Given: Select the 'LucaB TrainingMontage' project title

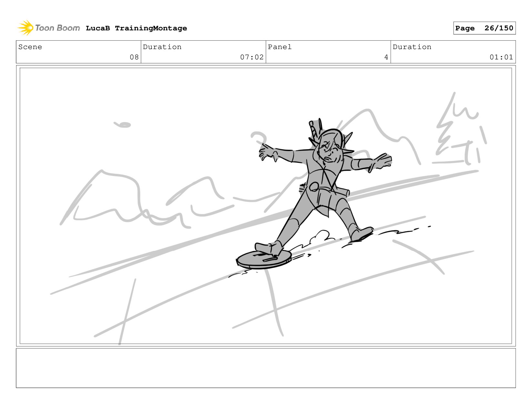Looking at the screenshot, I should click(x=136, y=28).
